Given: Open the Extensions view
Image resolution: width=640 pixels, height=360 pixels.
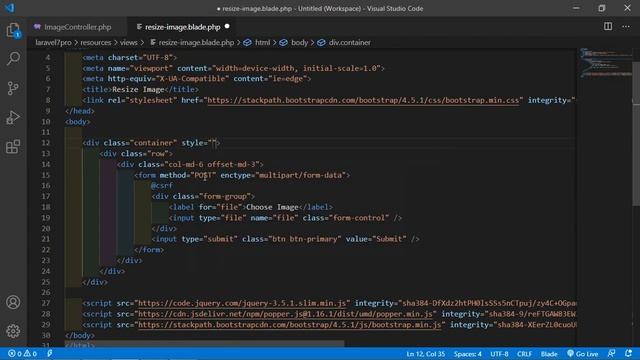Looking at the screenshot, I should coord(13,147).
